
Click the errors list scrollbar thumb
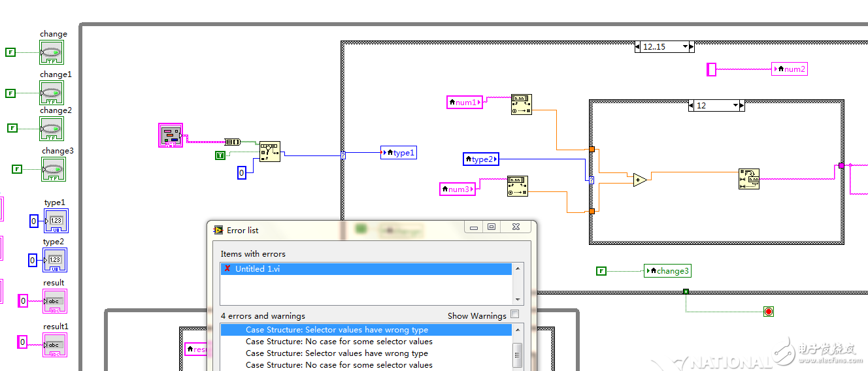tap(518, 355)
